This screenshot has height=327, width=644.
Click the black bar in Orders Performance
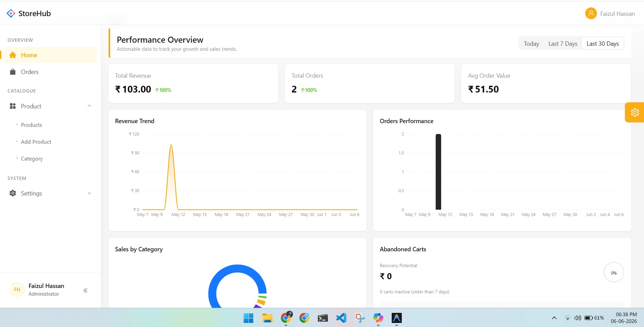click(438, 172)
